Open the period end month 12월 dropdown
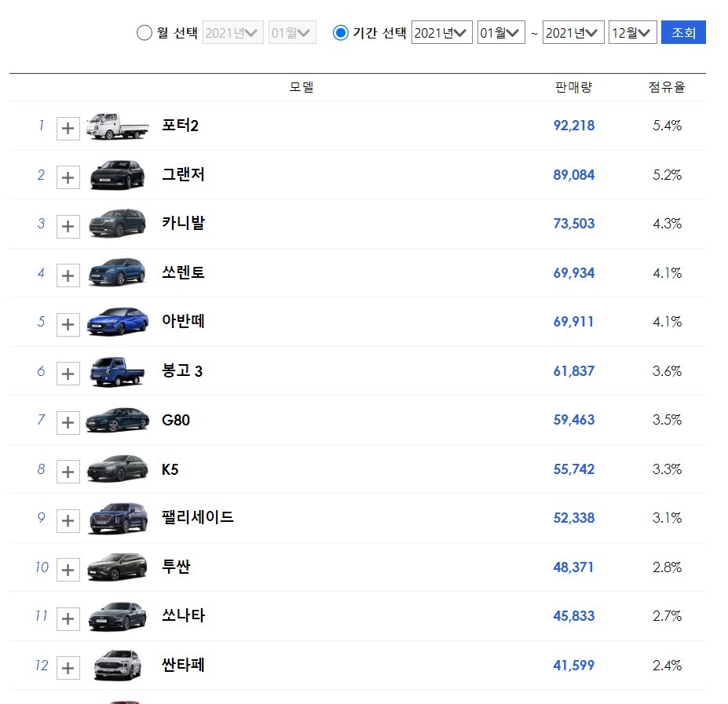Image resolution: width=728 pixels, height=704 pixels. [633, 32]
